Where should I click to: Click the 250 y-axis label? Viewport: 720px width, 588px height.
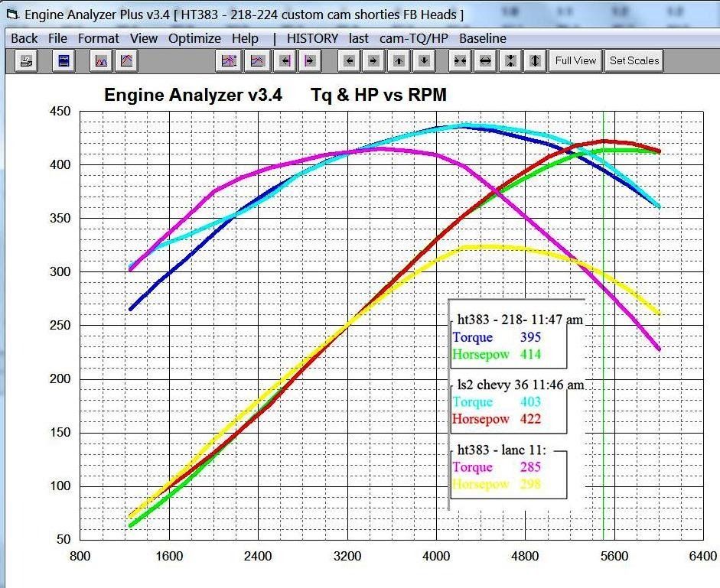point(60,326)
